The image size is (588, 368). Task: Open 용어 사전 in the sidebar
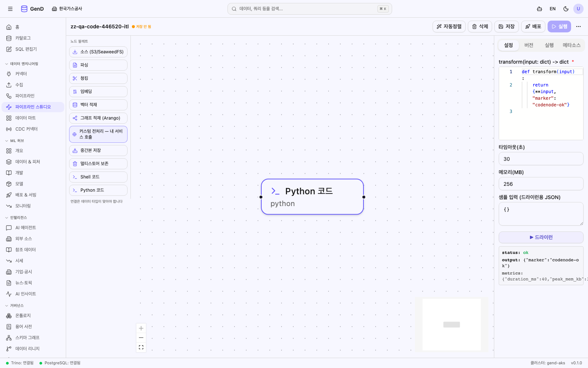pyautogui.click(x=33, y=327)
